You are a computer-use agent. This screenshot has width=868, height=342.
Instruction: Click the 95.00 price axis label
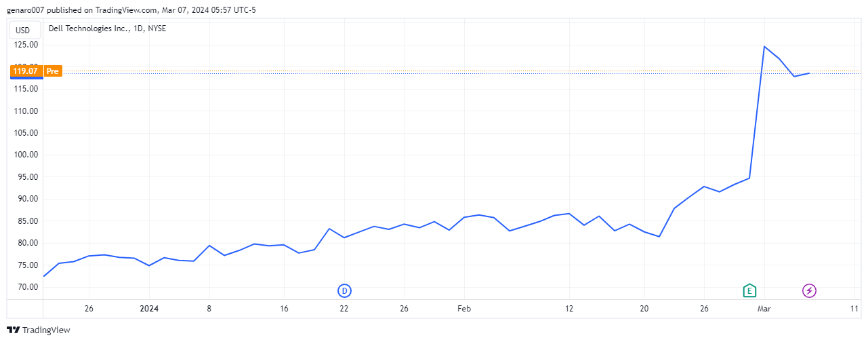28,177
